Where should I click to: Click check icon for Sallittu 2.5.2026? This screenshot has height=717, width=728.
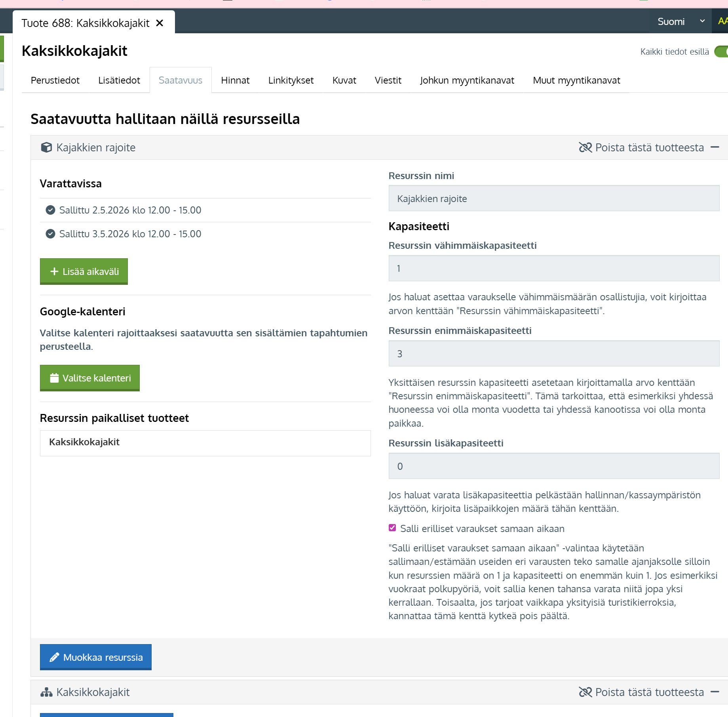(50, 210)
